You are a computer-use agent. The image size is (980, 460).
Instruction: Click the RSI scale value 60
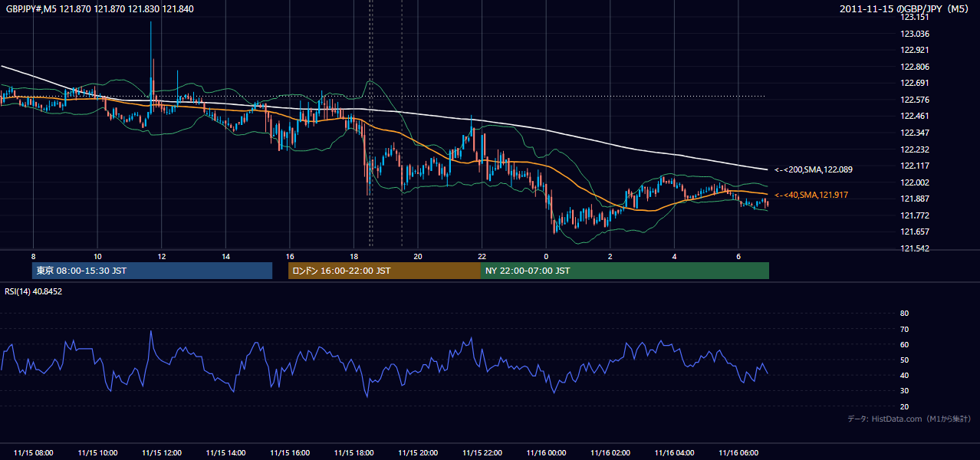pyautogui.click(x=904, y=344)
